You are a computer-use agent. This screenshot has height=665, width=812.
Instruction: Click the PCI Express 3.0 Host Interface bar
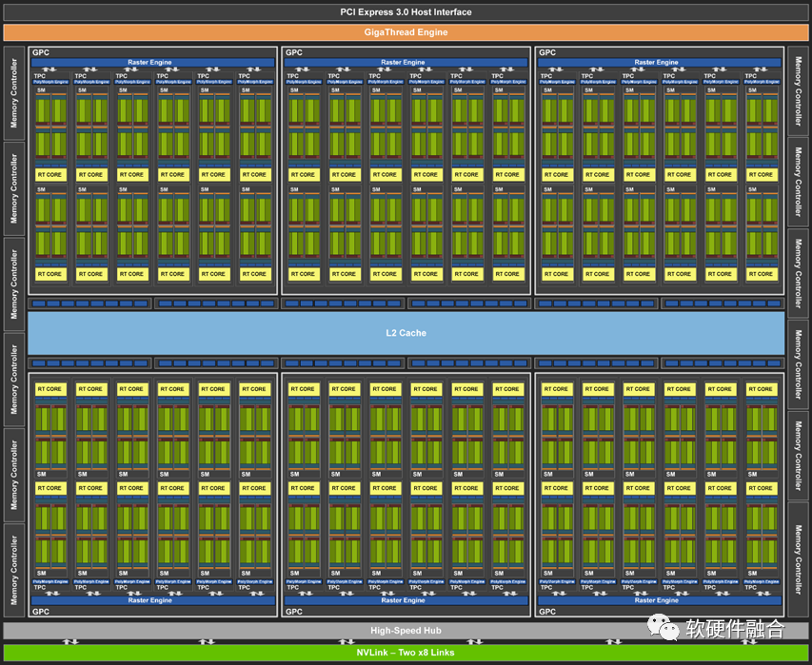(x=406, y=12)
